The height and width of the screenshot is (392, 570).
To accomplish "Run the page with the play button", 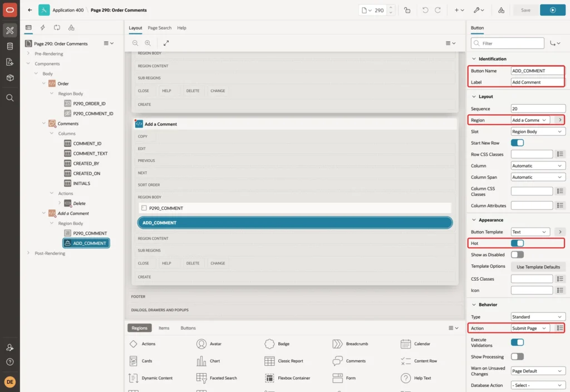I will [x=553, y=10].
